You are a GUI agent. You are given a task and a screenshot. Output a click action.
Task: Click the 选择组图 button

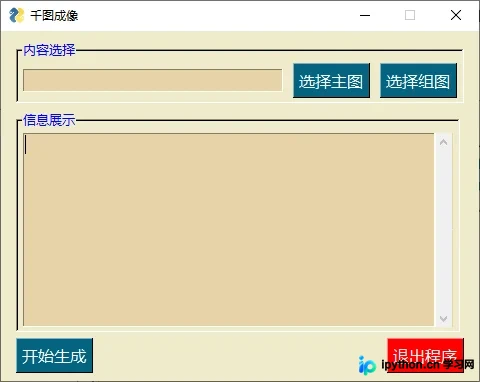[418, 81]
